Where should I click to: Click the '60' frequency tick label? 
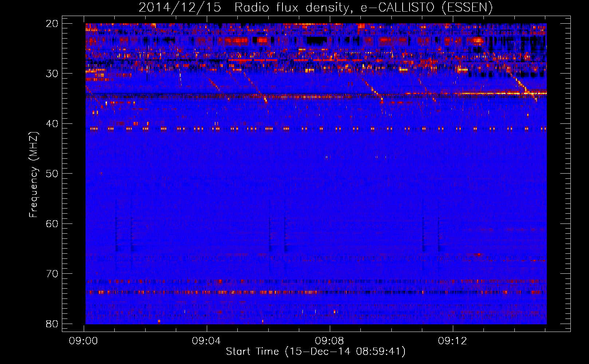[x=52, y=224]
